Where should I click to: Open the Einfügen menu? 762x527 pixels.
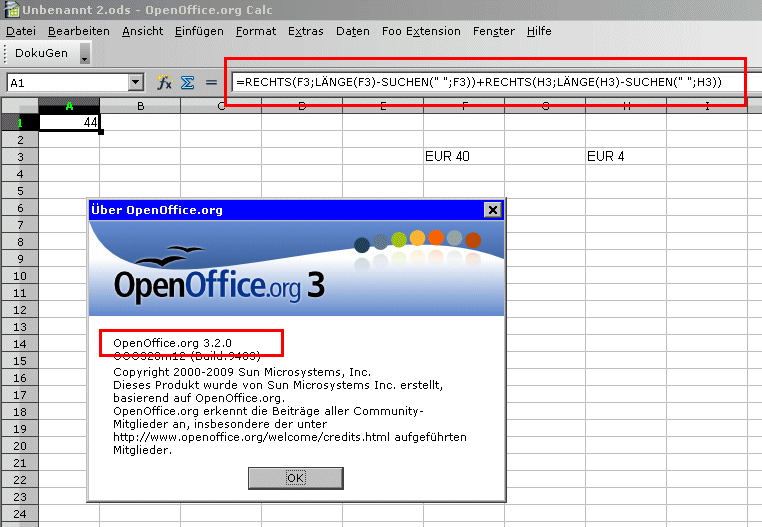coord(199,31)
